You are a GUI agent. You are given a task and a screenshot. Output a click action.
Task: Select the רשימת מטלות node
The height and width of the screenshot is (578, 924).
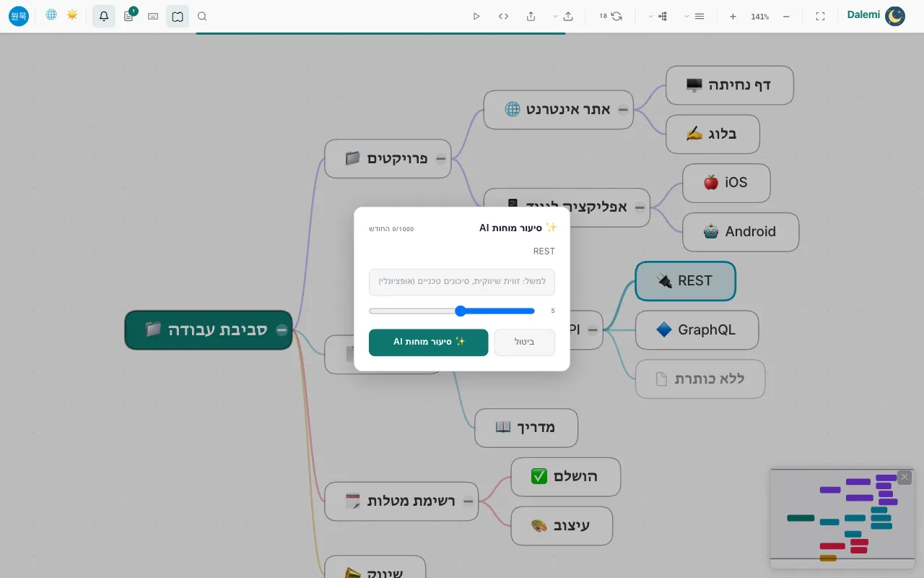click(x=401, y=501)
